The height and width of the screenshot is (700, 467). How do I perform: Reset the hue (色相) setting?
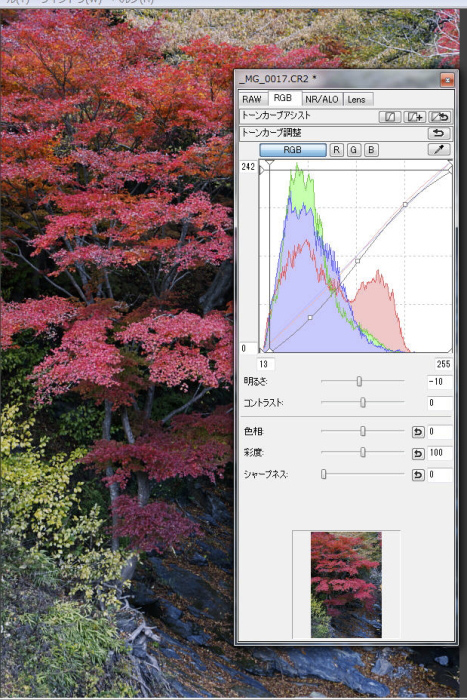418,432
